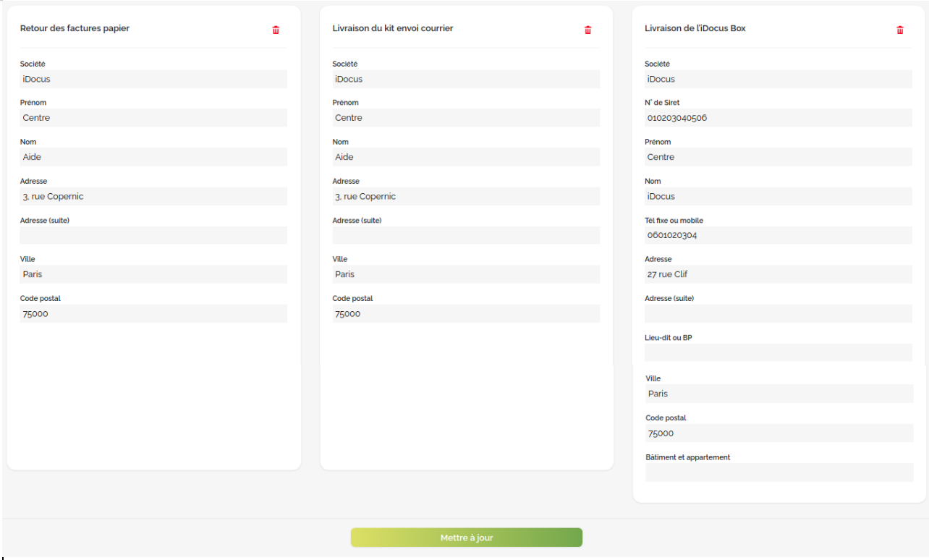The height and width of the screenshot is (560, 929).
Task: Edit the Tél fixe ou mobile field
Action: [x=779, y=235]
